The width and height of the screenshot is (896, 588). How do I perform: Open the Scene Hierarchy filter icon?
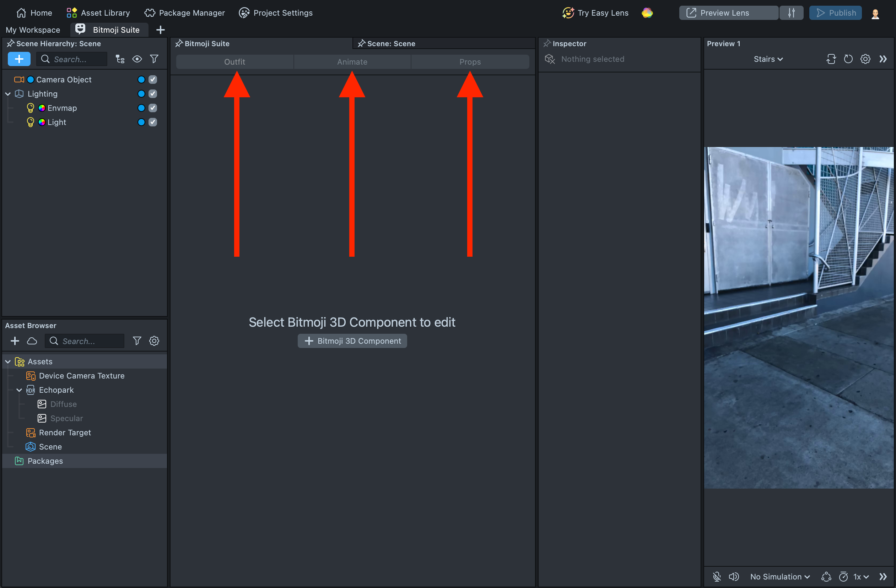click(154, 59)
